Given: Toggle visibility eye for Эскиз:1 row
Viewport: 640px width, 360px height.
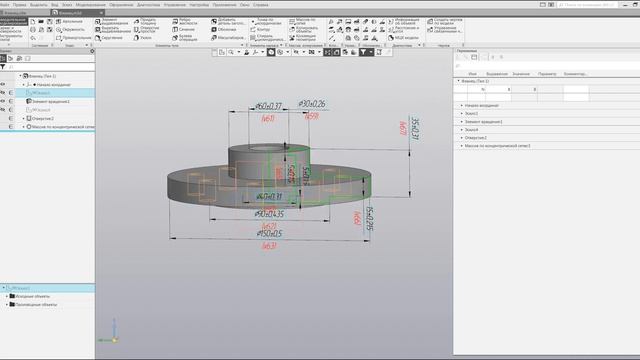Looking at the screenshot, I should click(x=3, y=93).
